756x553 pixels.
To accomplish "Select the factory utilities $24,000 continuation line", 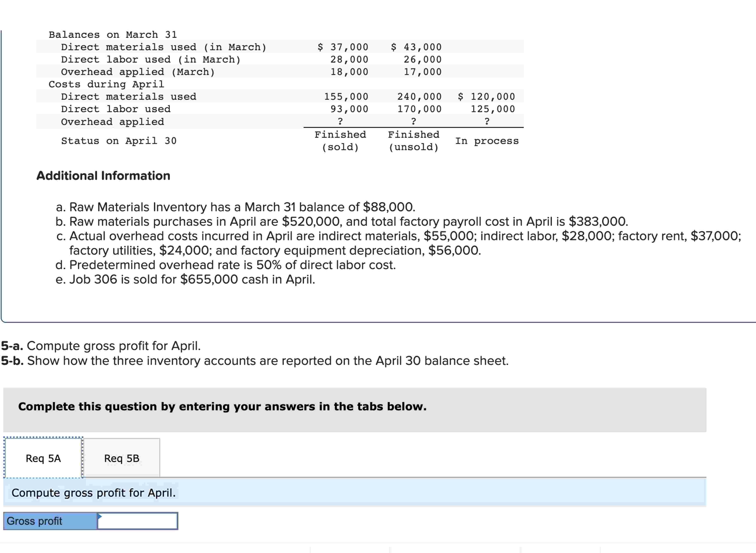I will click(275, 250).
